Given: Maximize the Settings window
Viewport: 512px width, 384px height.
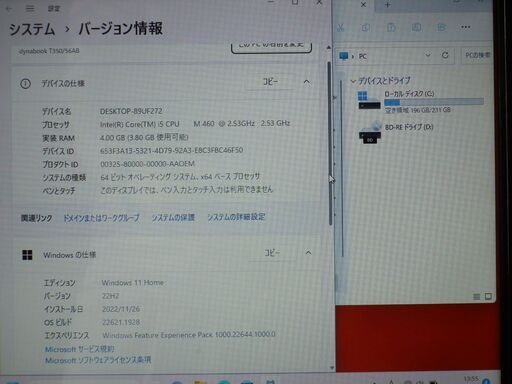Looking at the screenshot, I should pyautogui.click(x=295, y=2).
